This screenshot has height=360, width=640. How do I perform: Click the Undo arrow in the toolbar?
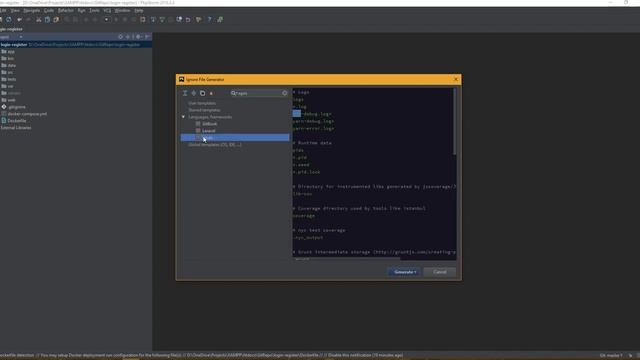click(19, 20)
